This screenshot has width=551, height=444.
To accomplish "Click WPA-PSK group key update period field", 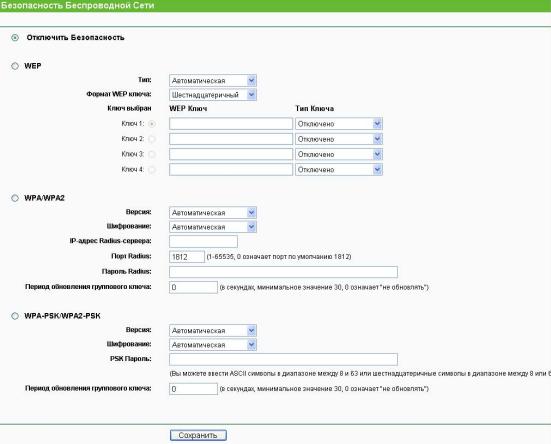I will tap(193, 389).
